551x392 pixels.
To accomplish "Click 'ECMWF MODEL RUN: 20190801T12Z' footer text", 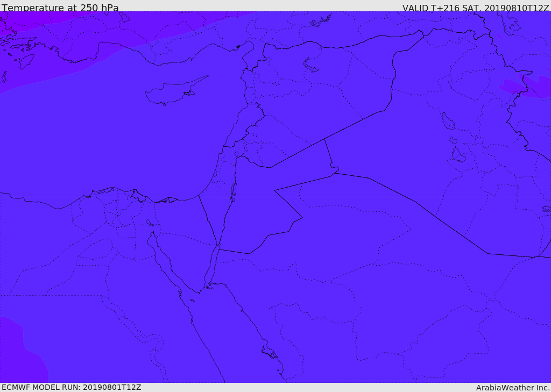I will [72, 388].
